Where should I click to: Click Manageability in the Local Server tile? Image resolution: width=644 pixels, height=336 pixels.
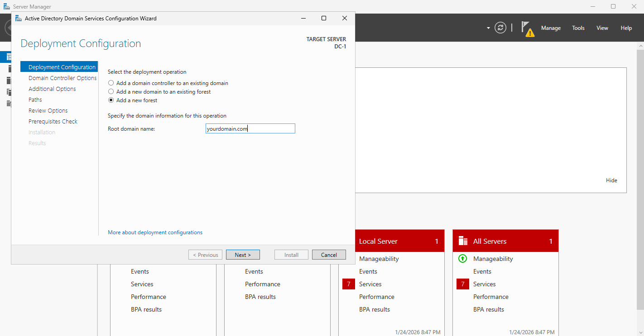click(x=379, y=259)
